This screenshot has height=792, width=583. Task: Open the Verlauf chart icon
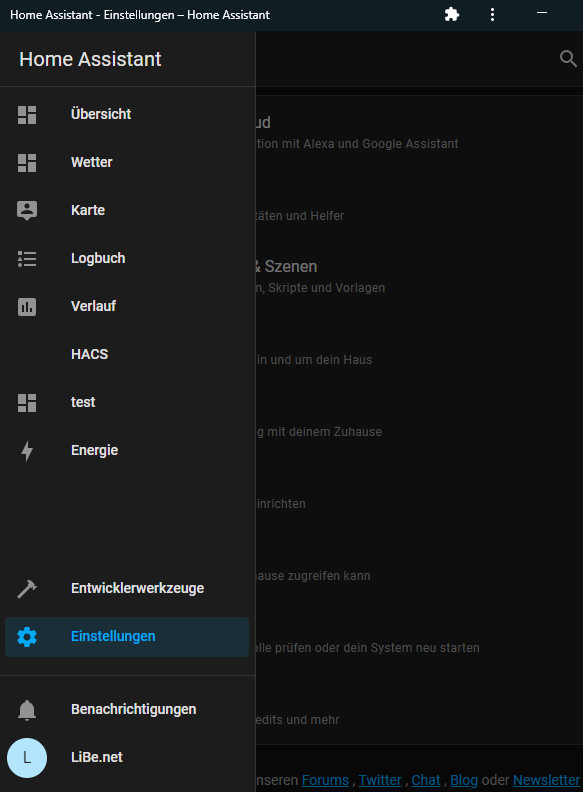coord(27,307)
